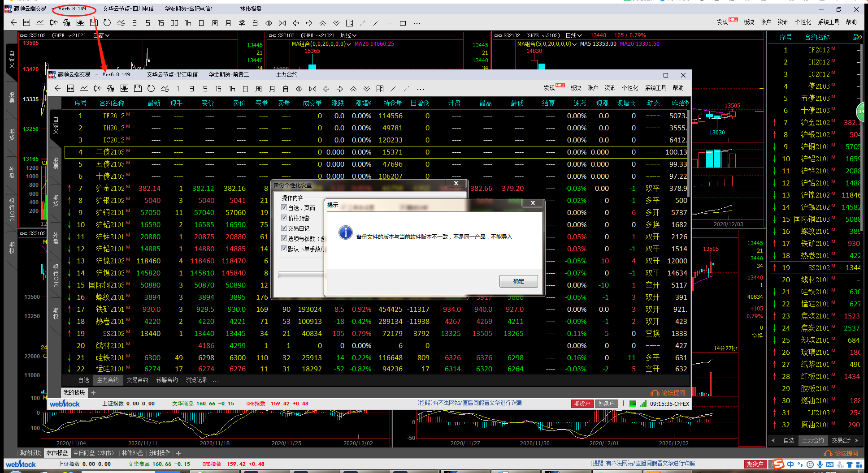Toggle the 价格预警 checkbox
868x473 pixels.
click(284, 218)
